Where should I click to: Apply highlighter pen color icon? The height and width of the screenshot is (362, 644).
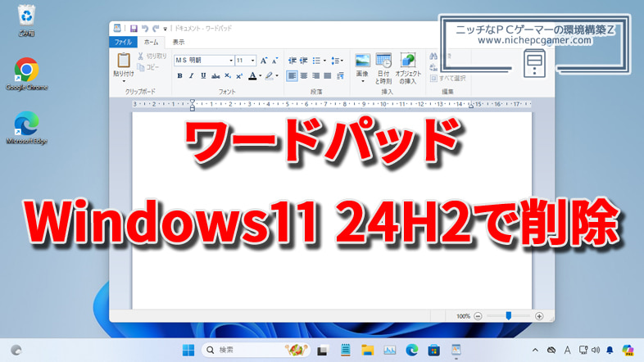(x=269, y=76)
